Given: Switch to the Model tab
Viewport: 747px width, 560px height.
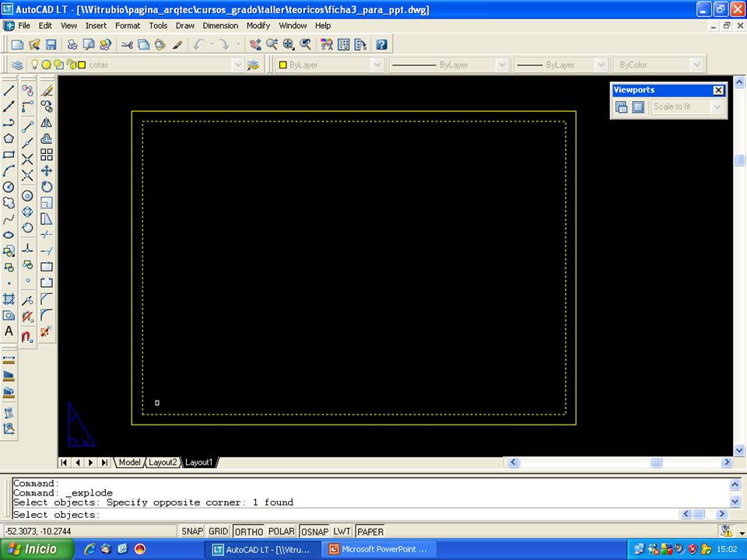Looking at the screenshot, I should point(129,462).
